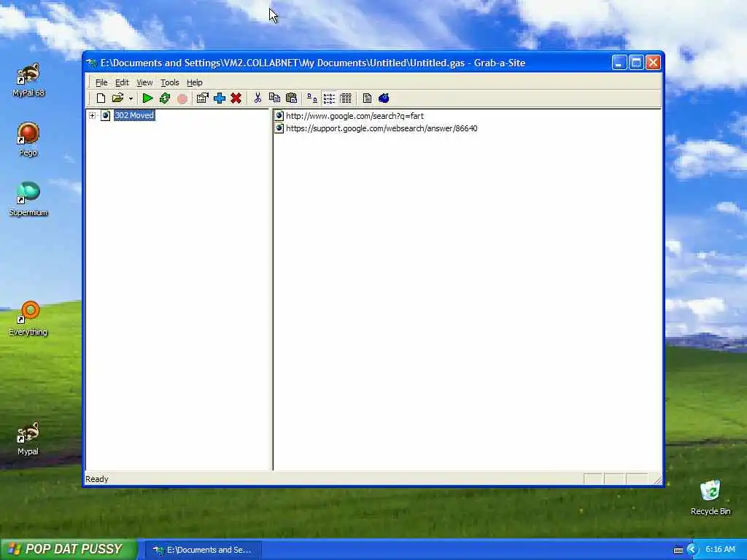Open the View menu

click(145, 82)
